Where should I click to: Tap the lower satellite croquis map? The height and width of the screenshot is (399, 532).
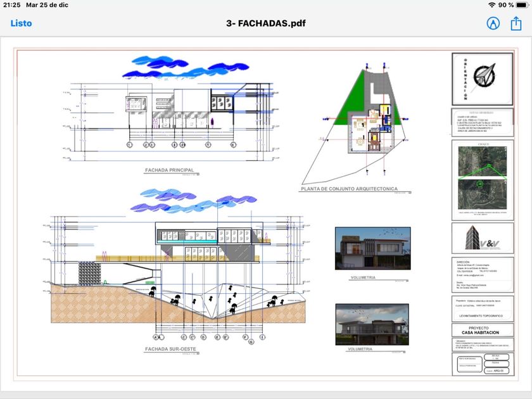coord(483,194)
